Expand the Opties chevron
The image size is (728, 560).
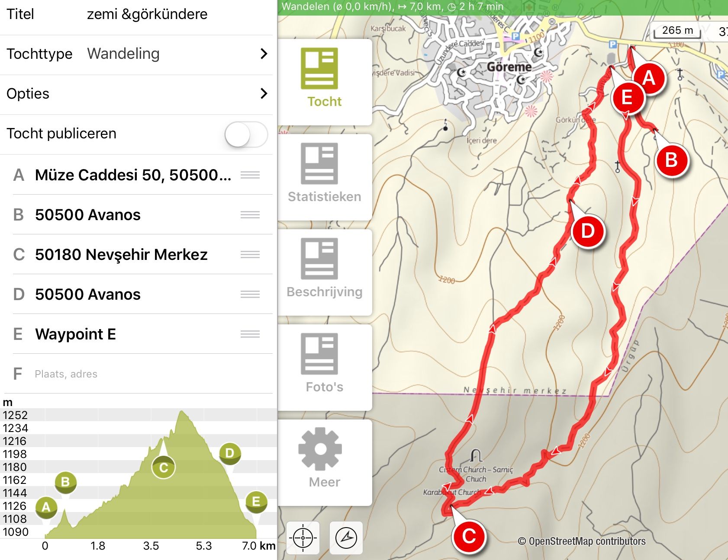pos(264,93)
